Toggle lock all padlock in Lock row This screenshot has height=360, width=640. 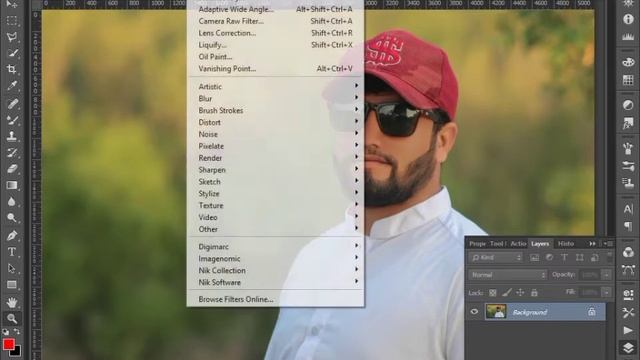534,293
